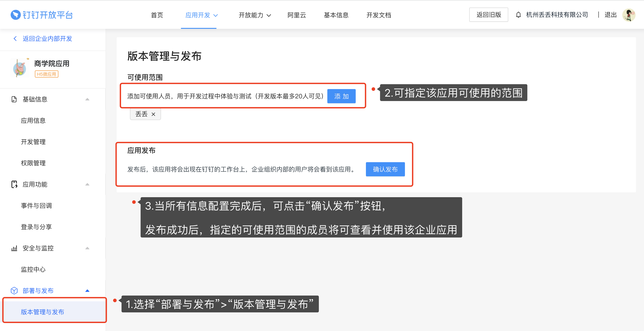This screenshot has width=644, height=331.
Task: Collapse the 应用功能 section arrow
Action: [x=87, y=184]
